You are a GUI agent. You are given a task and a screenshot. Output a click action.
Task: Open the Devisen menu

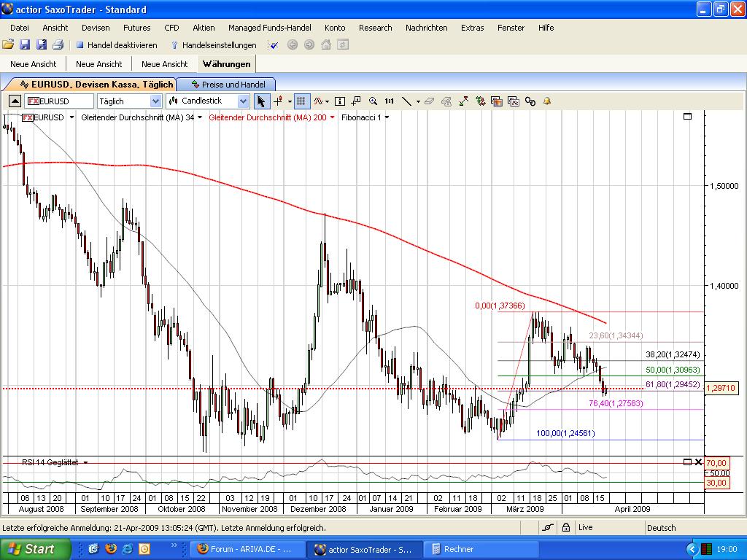pyautogui.click(x=95, y=28)
